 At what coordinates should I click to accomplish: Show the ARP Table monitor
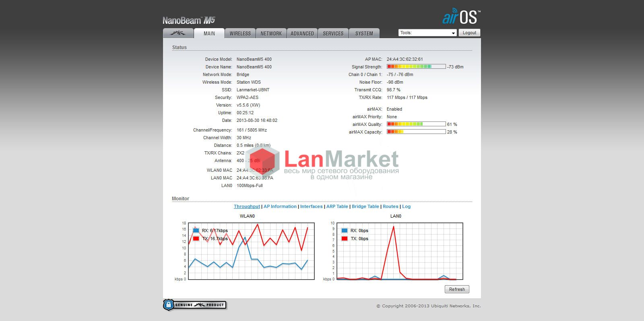(x=337, y=206)
